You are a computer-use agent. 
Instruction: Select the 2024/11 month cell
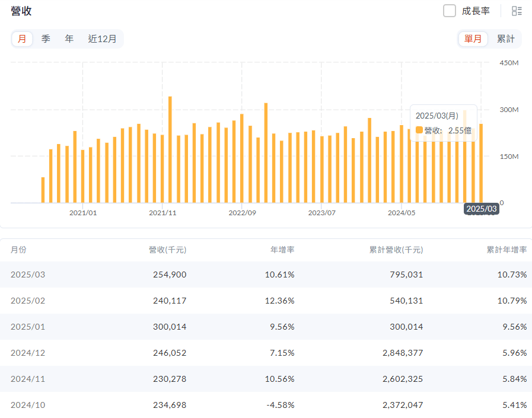pos(28,379)
